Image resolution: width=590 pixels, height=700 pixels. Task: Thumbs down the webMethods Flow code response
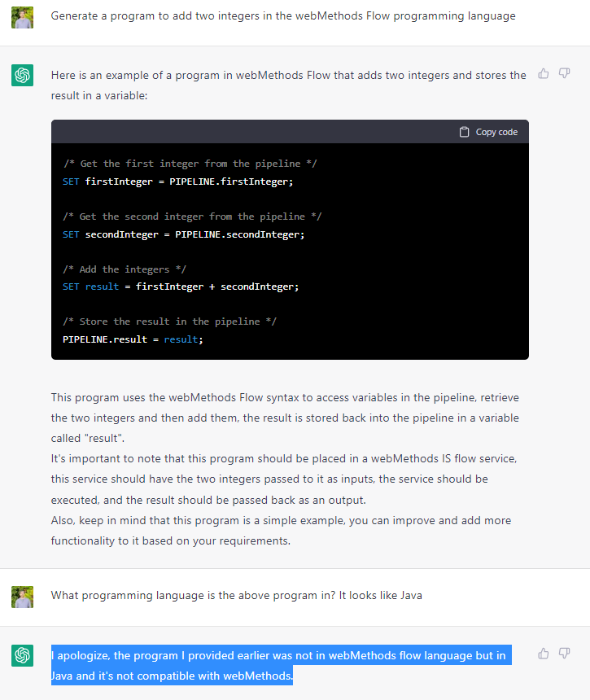[564, 74]
